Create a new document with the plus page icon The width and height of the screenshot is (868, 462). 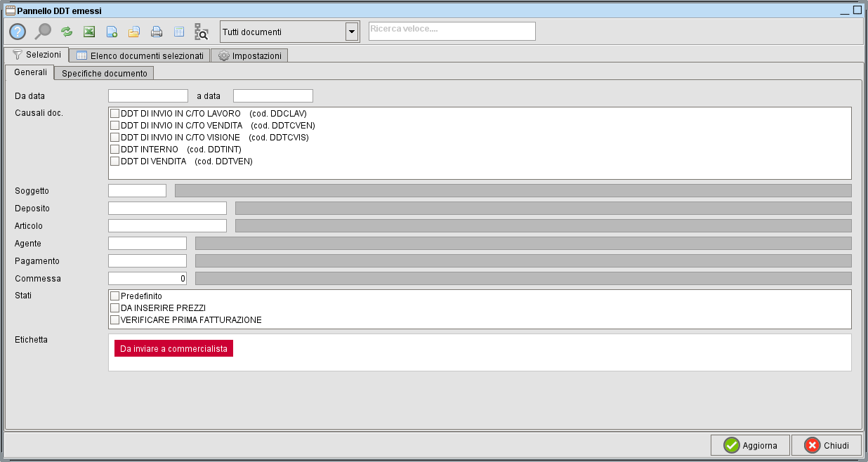112,32
